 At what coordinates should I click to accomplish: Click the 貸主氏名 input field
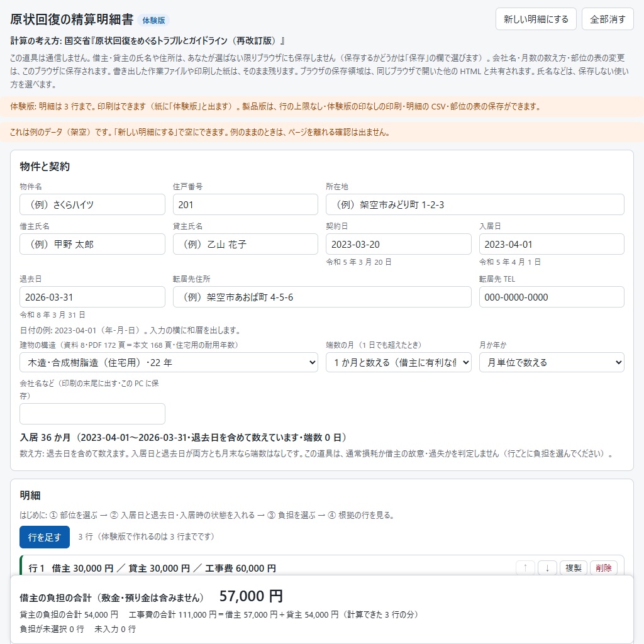click(x=245, y=244)
